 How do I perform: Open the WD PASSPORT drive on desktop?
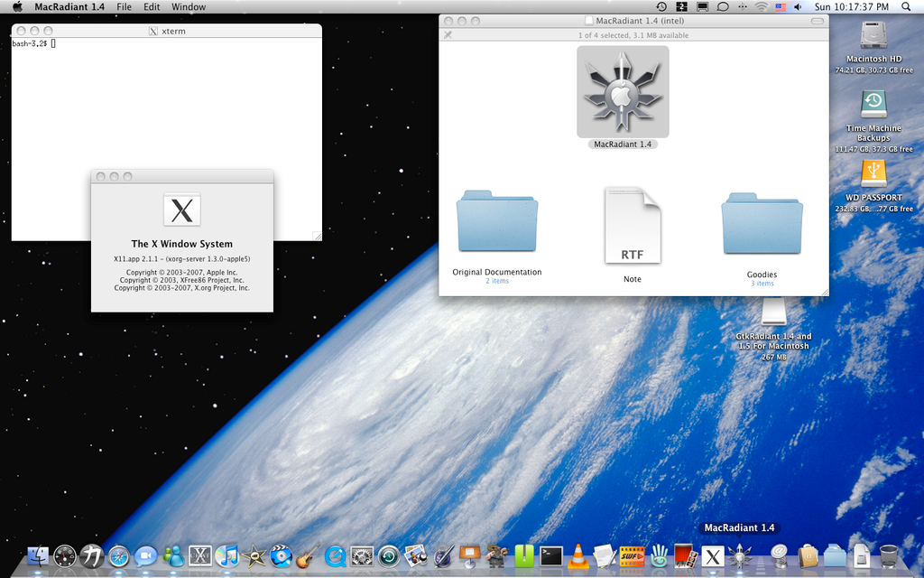(873, 174)
